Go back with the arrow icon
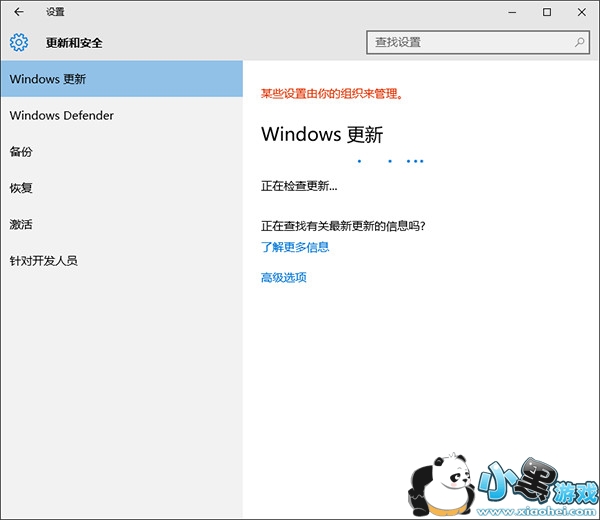This screenshot has width=600, height=520. 19,12
